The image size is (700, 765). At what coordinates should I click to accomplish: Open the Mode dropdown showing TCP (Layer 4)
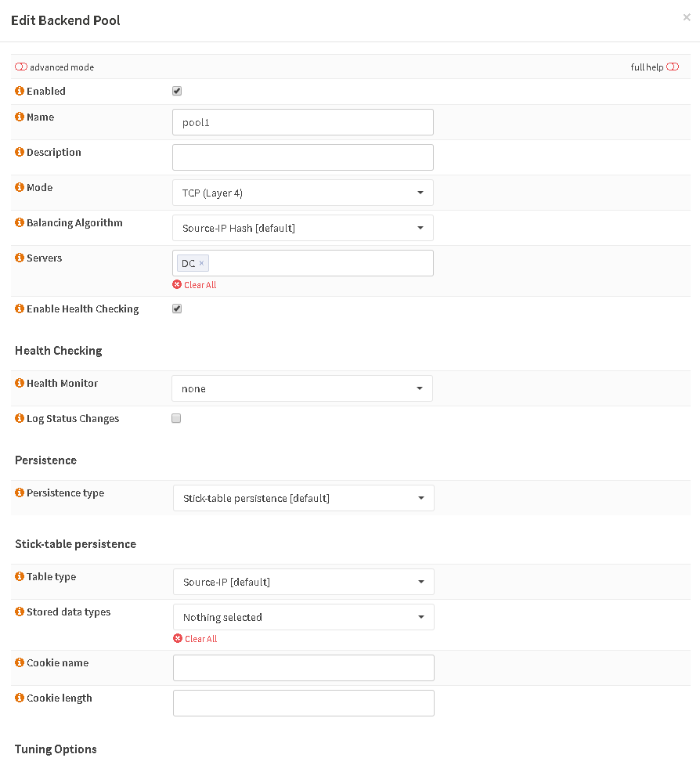pyautogui.click(x=303, y=193)
